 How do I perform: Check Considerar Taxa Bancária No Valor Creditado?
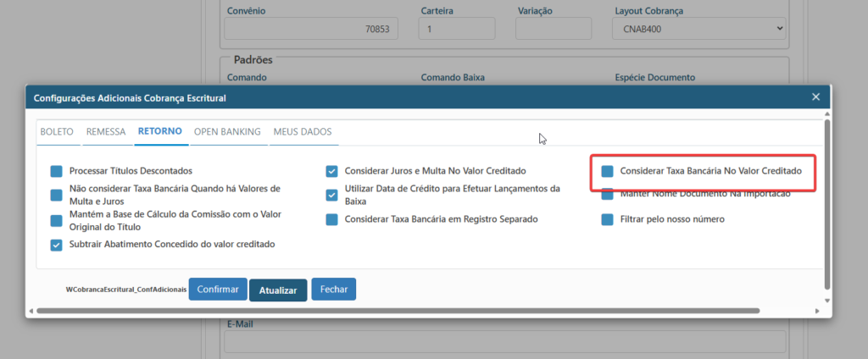[607, 171]
